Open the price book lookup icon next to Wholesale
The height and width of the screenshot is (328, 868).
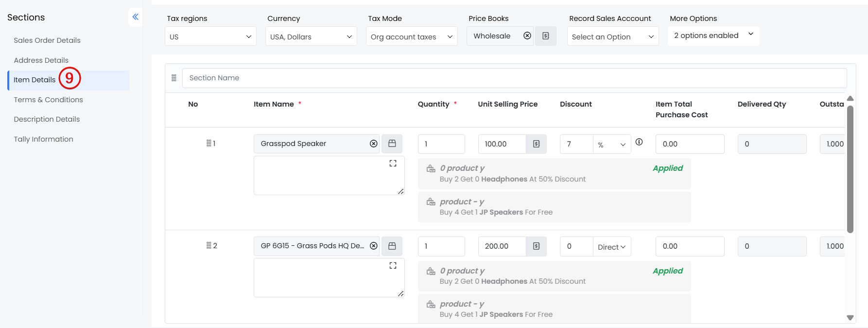(x=546, y=36)
